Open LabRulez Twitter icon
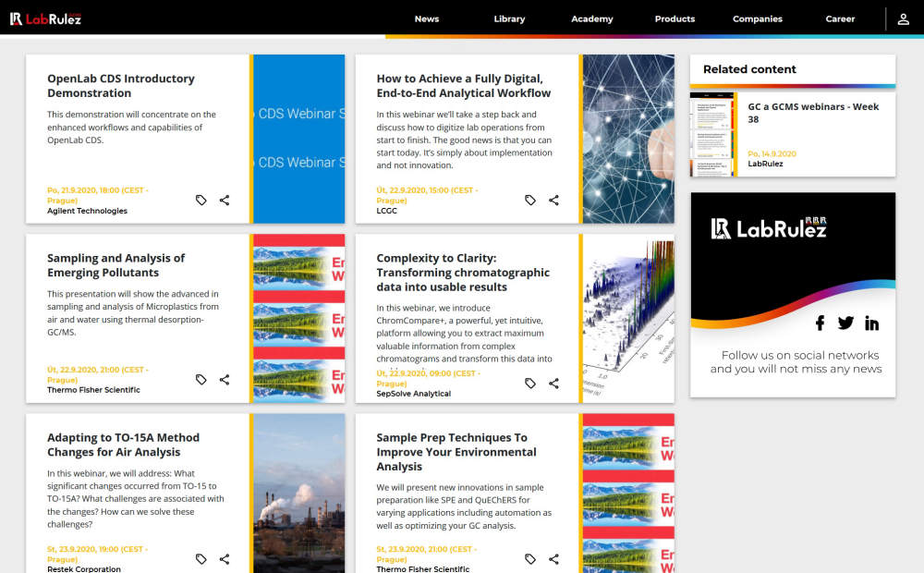Viewport: 924px width, 573px height. [x=845, y=323]
